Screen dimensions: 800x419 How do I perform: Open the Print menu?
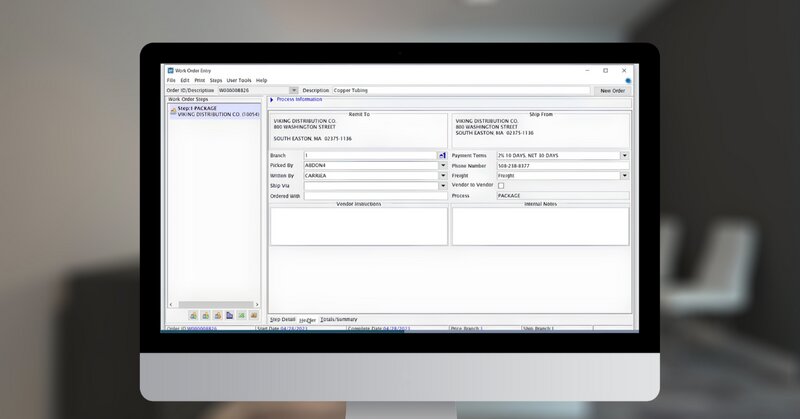[199, 81]
